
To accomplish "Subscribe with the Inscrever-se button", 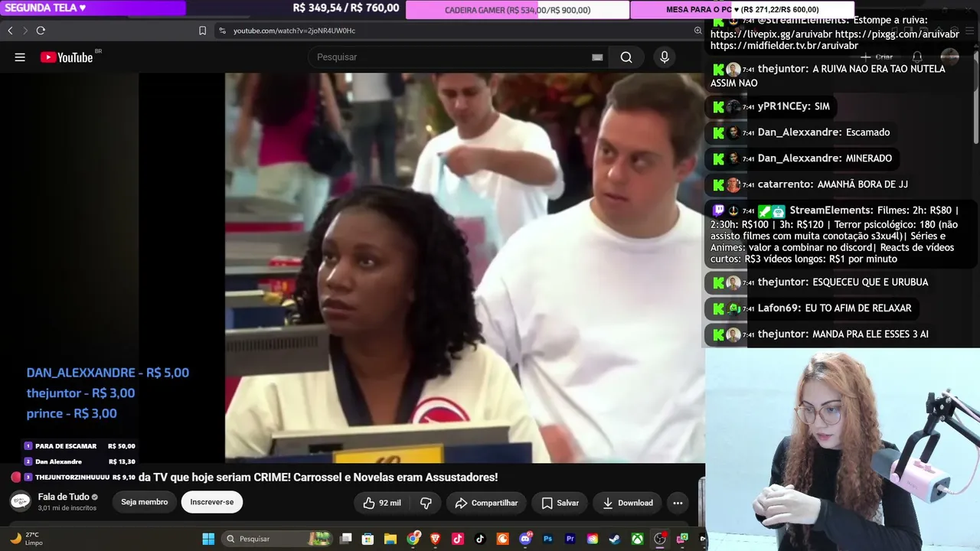I will click(212, 502).
